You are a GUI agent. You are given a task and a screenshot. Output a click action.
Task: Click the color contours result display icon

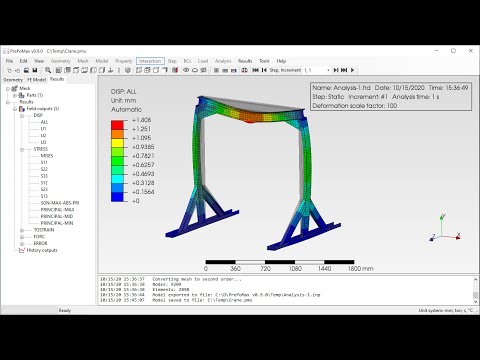tap(234, 70)
